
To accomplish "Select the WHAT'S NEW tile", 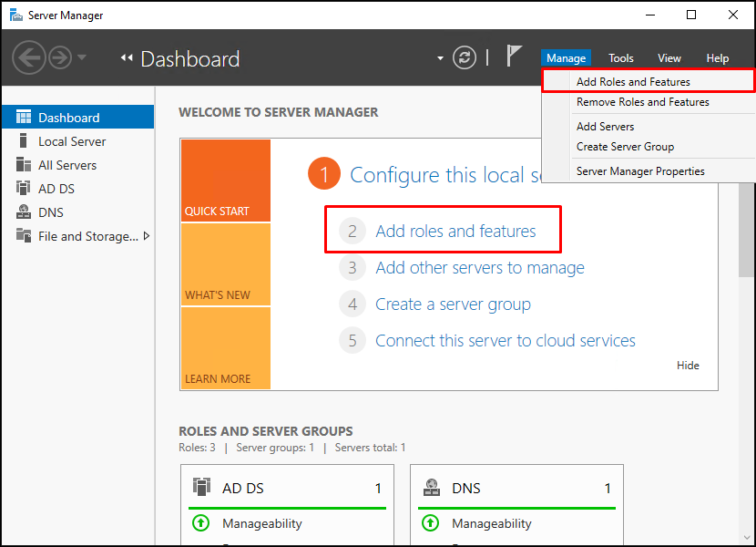I will (226, 264).
